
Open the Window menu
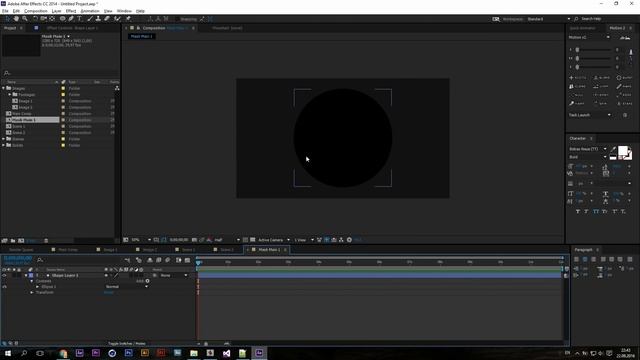point(124,11)
